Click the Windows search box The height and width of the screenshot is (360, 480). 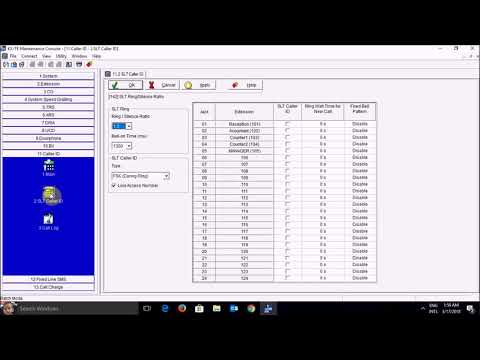click(77, 309)
